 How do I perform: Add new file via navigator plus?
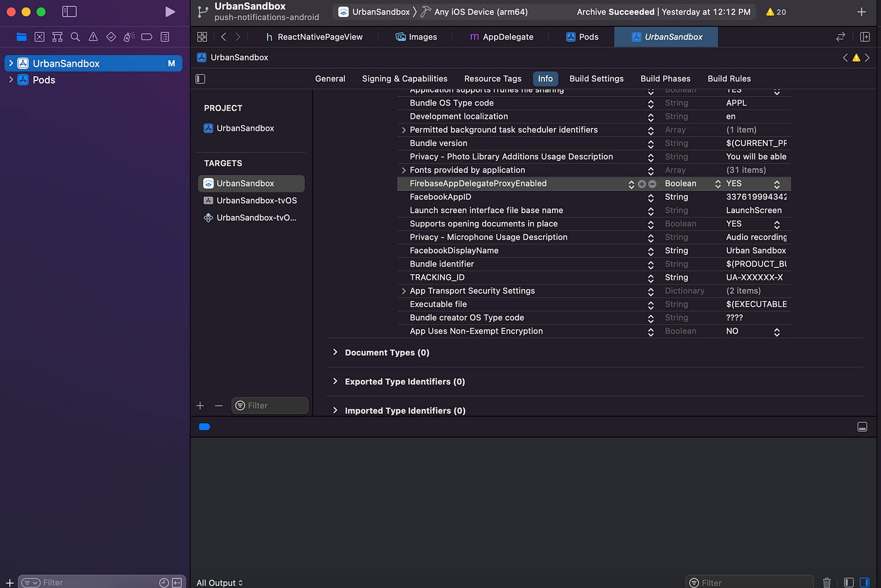coord(9,582)
